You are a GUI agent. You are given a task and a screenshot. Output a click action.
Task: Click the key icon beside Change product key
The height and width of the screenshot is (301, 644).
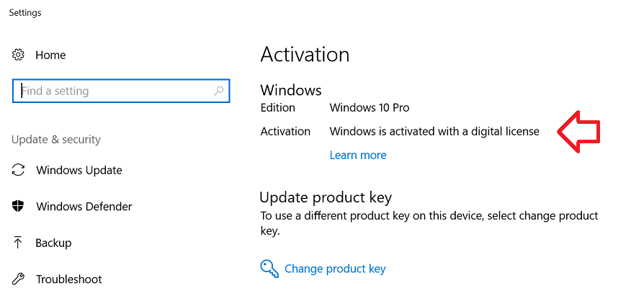270,269
